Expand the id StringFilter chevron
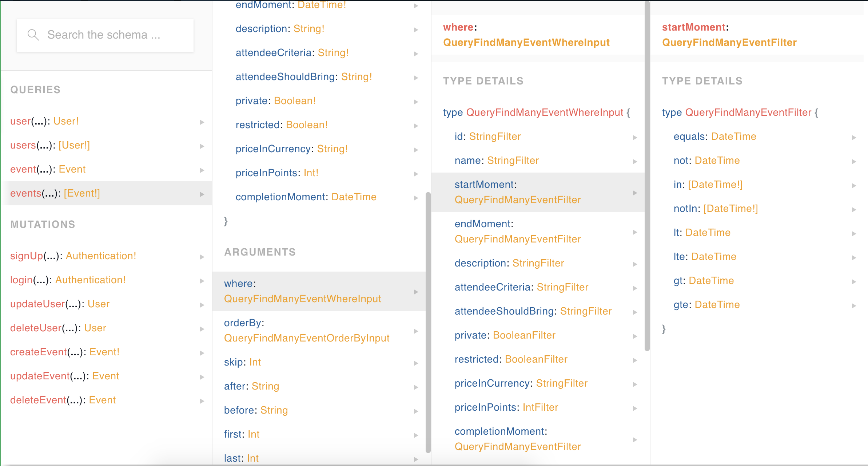The height and width of the screenshot is (466, 868). [636, 137]
